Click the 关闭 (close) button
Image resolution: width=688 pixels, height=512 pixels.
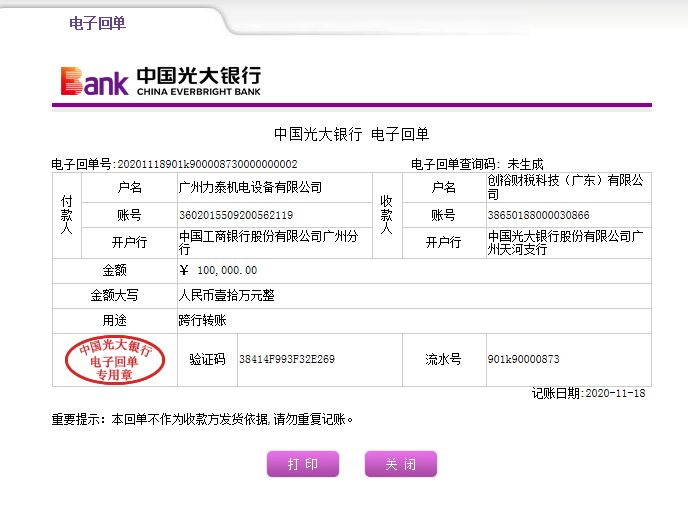(401, 464)
